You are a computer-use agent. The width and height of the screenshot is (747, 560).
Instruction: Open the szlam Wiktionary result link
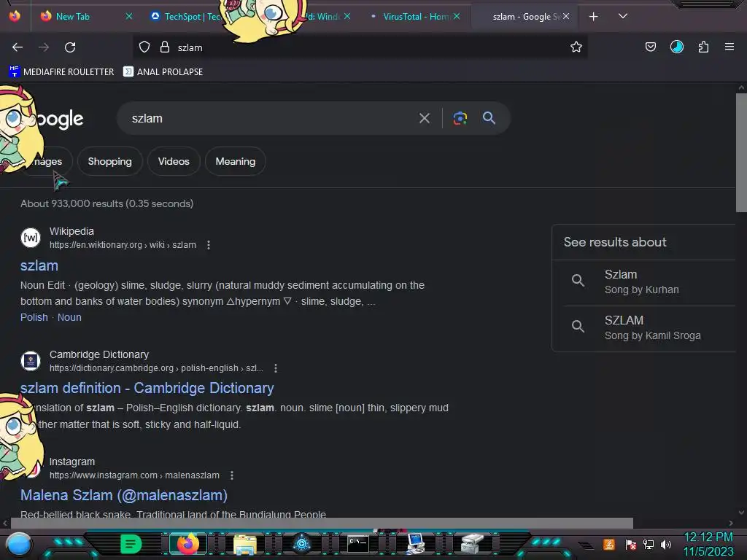coord(39,265)
